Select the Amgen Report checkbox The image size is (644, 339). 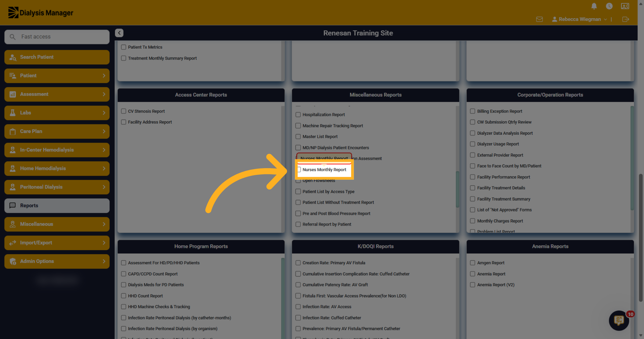[x=473, y=263]
